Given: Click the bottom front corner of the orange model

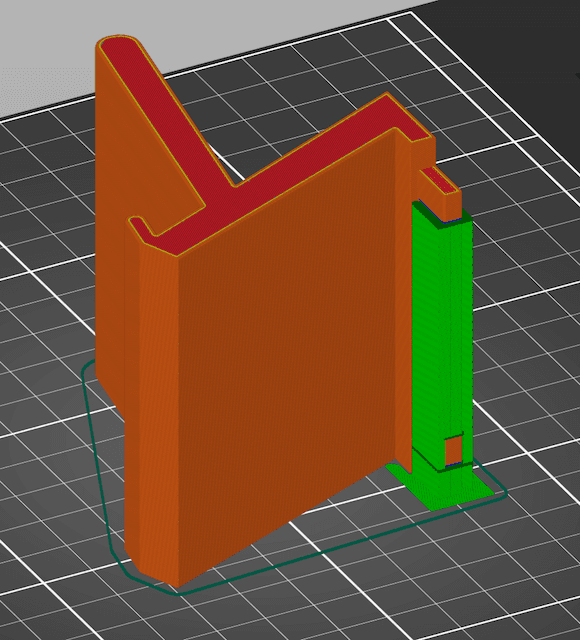Looking at the screenshot, I should click(x=177, y=584).
